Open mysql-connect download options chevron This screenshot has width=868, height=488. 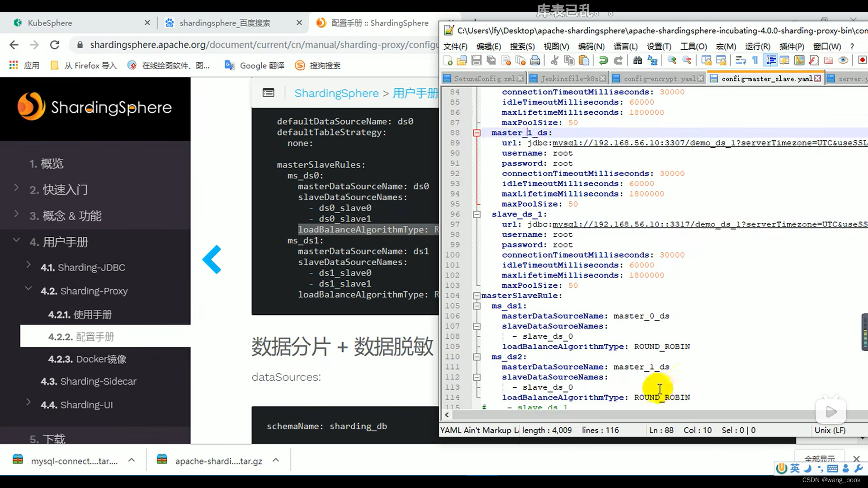132,460
